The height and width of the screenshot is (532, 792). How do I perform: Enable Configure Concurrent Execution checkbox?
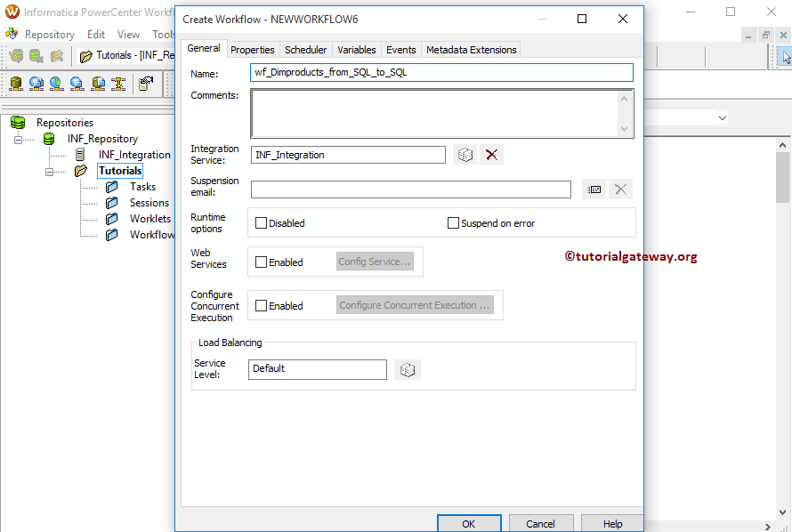(x=261, y=305)
